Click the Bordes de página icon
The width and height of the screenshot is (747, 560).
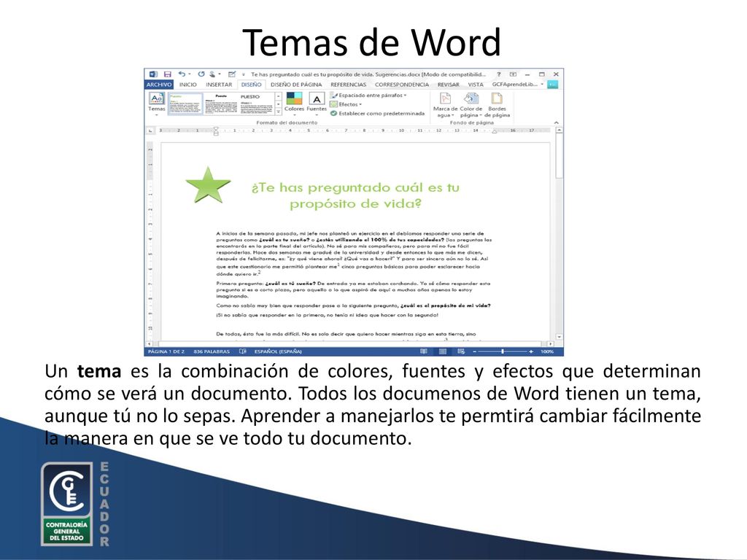tap(496, 98)
